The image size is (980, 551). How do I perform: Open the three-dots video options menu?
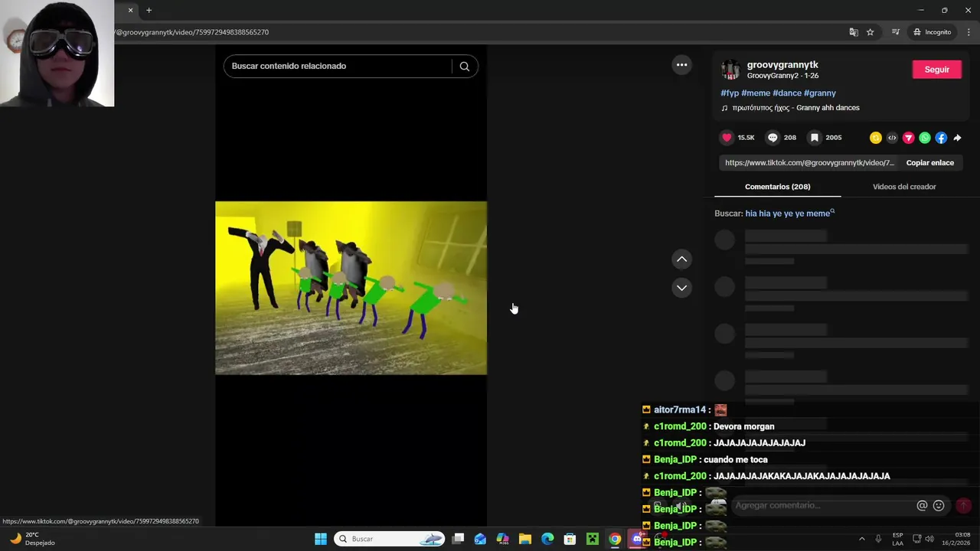(681, 65)
